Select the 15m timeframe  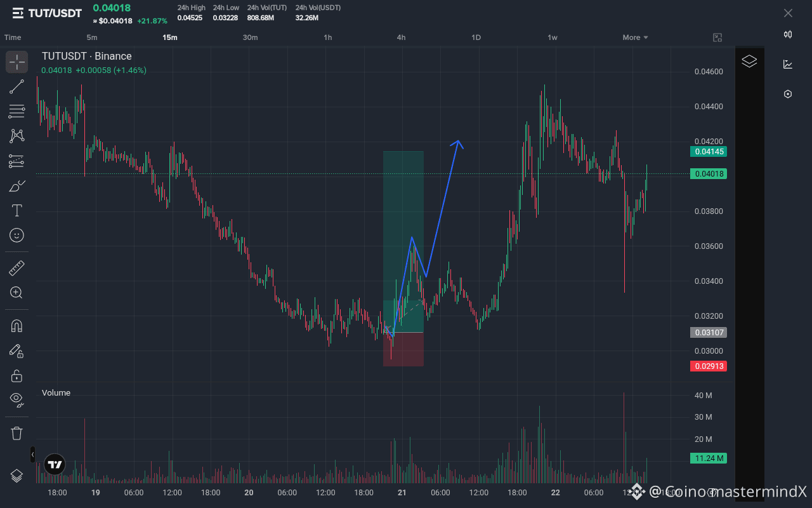click(170, 37)
